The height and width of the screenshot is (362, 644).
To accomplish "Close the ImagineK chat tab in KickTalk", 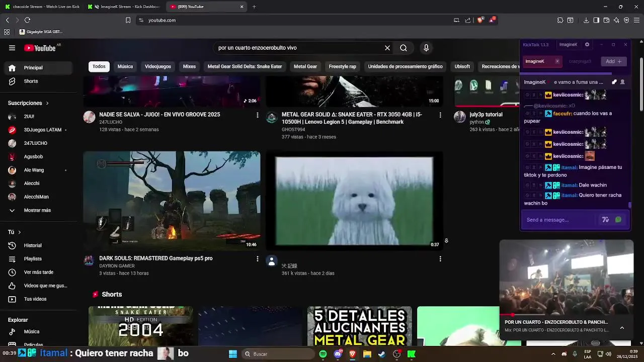I will pos(557,61).
